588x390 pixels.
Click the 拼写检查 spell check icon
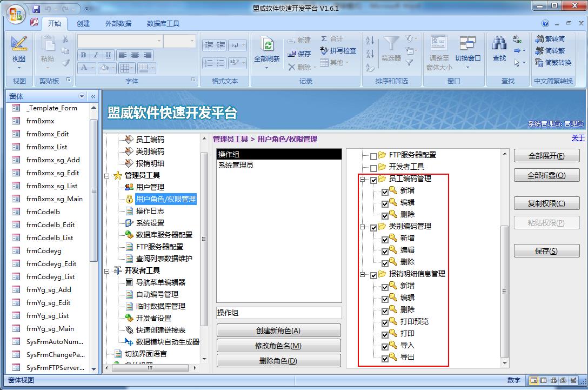pos(324,50)
